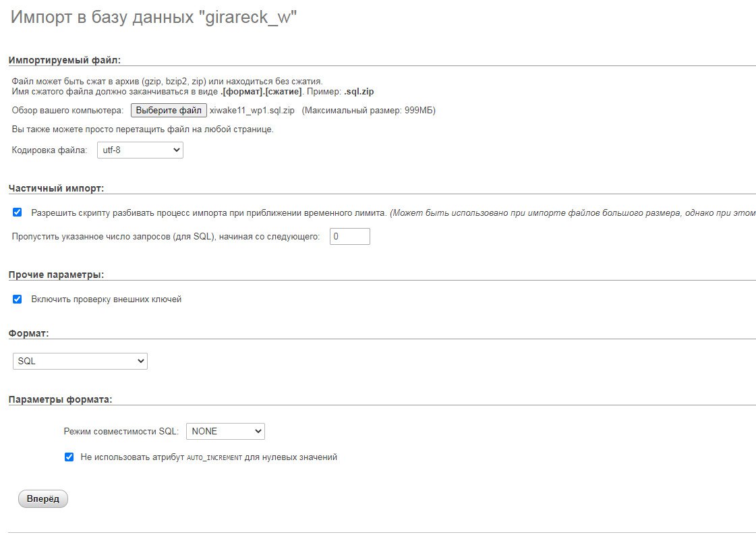This screenshot has height=543, width=756.
Task: Uncheck the "Не использовать атрибут AUTO_INCREMENT" checkbox
Action: 69,457
